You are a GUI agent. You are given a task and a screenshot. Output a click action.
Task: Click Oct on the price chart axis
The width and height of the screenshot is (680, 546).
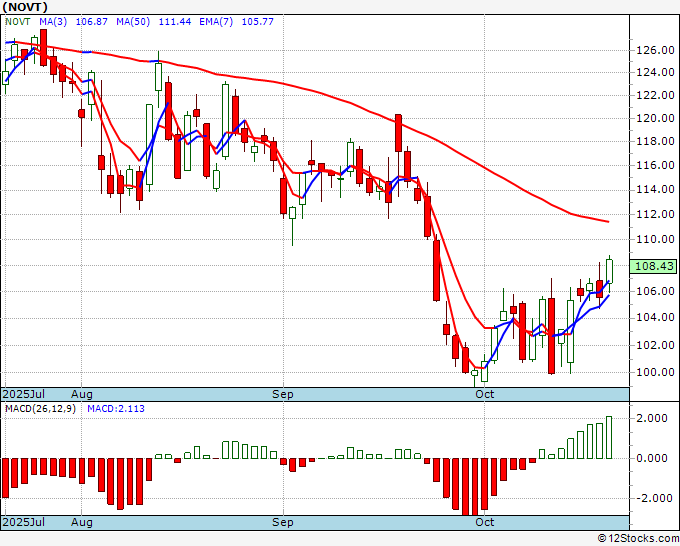(x=484, y=394)
